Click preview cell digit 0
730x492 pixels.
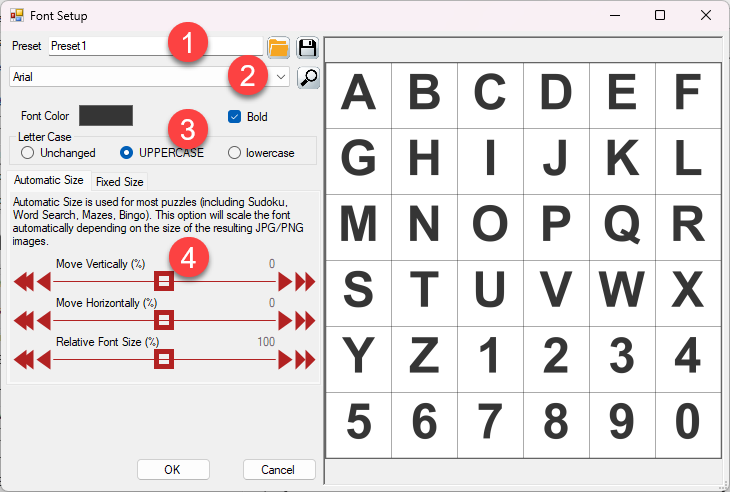tap(688, 425)
